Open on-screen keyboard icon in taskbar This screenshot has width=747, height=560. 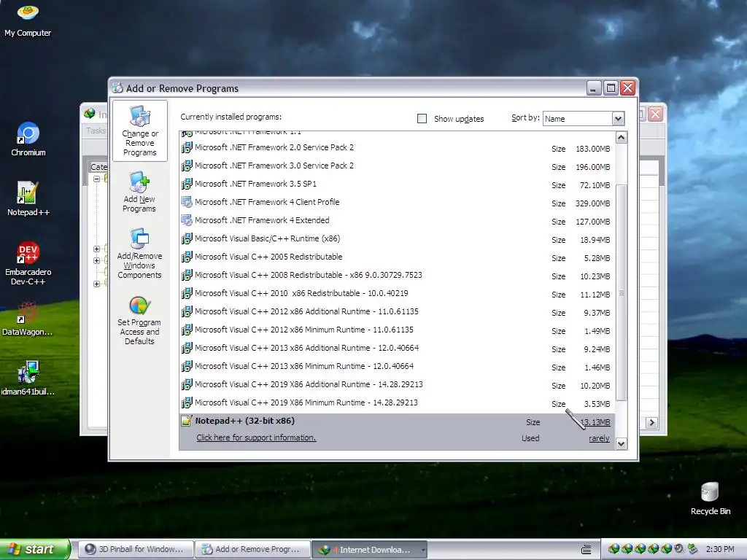587,550
